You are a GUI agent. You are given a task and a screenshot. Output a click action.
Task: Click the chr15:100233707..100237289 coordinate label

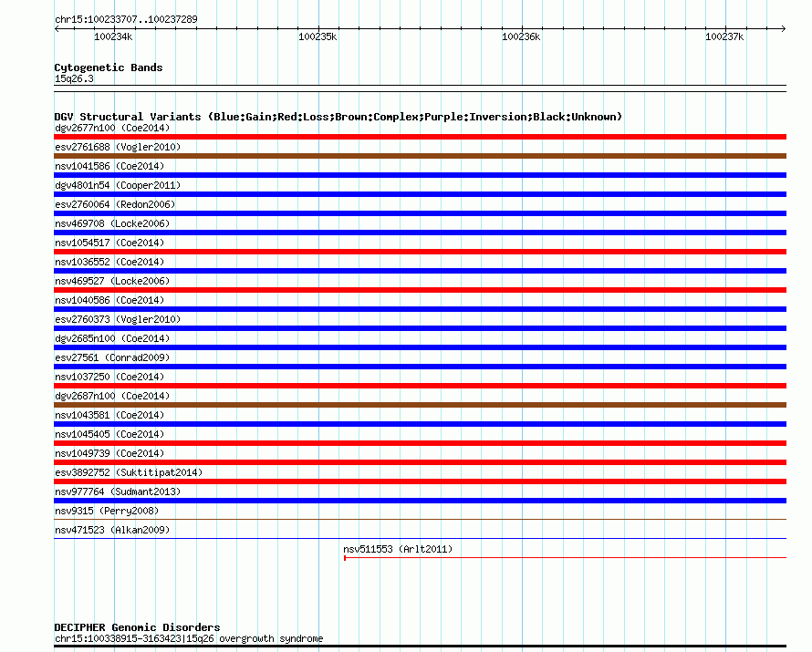pyautogui.click(x=126, y=19)
